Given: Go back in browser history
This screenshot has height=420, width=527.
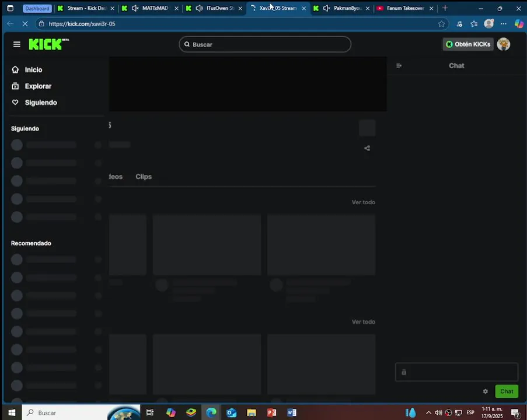Looking at the screenshot, I should click(x=10, y=24).
